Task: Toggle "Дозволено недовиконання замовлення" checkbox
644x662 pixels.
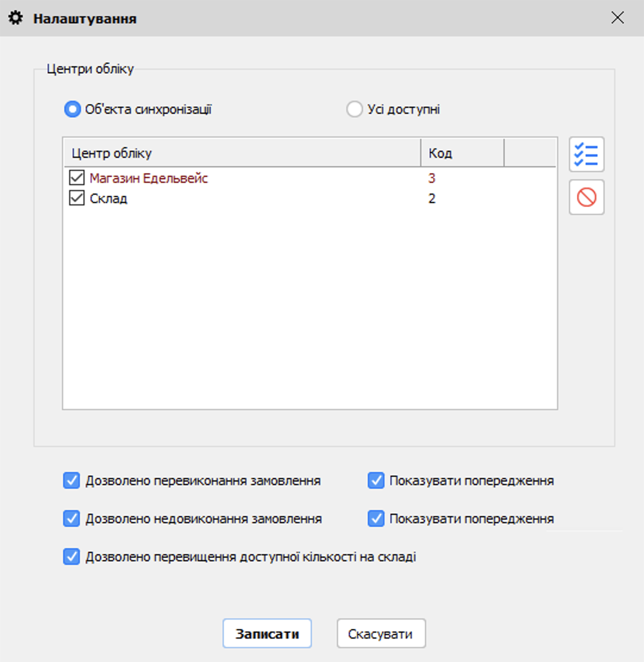Action: 71,519
